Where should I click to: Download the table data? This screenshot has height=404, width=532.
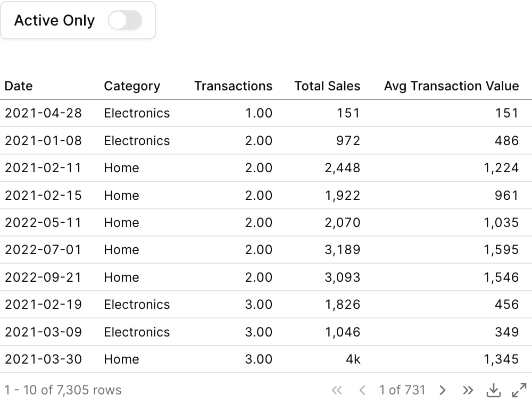pyautogui.click(x=493, y=390)
